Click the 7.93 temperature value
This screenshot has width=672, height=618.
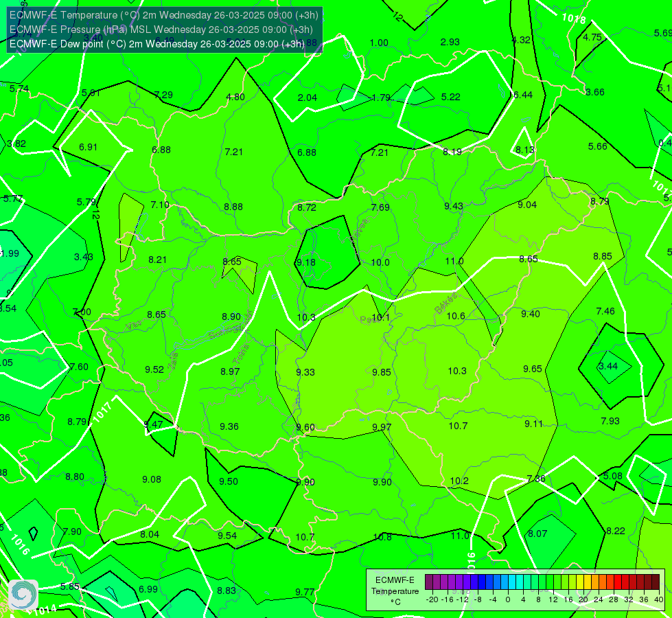pyautogui.click(x=610, y=421)
